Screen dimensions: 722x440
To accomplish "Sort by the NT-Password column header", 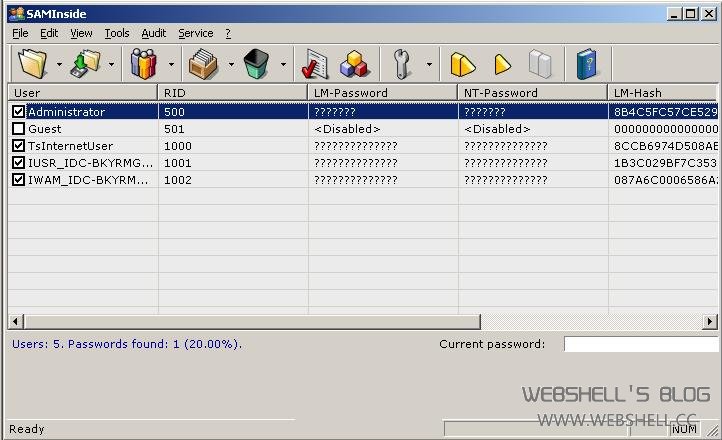I will point(533,93).
